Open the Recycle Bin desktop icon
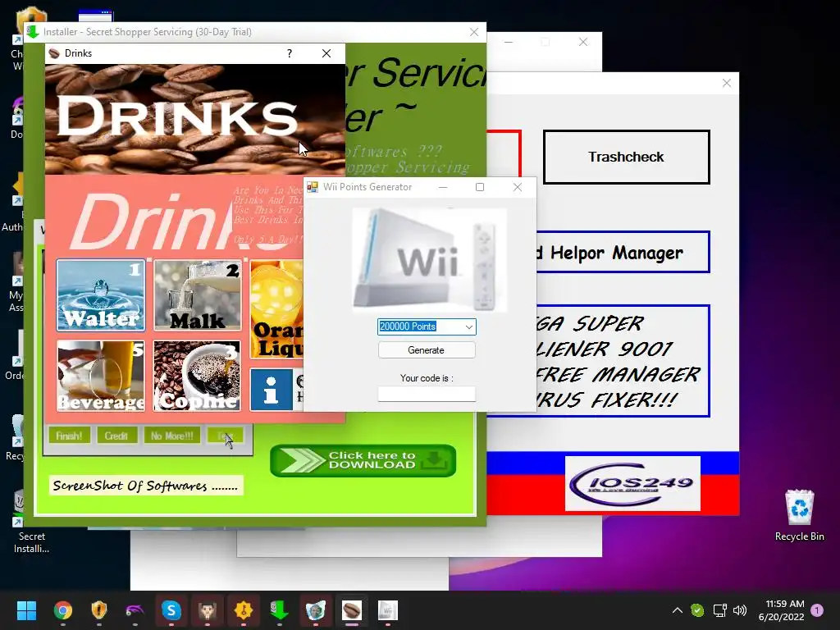This screenshot has width=840, height=630. pyautogui.click(x=799, y=515)
